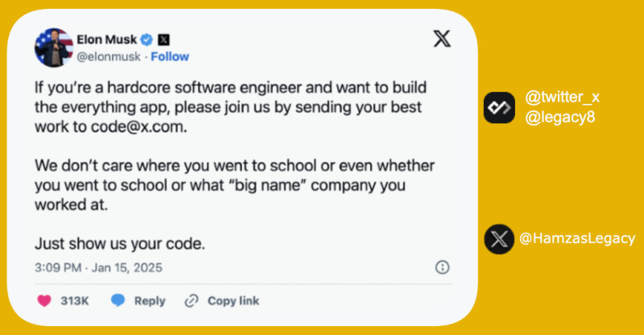Select the Reply text label
Image resolution: width=644 pixels, height=335 pixels.
(150, 300)
